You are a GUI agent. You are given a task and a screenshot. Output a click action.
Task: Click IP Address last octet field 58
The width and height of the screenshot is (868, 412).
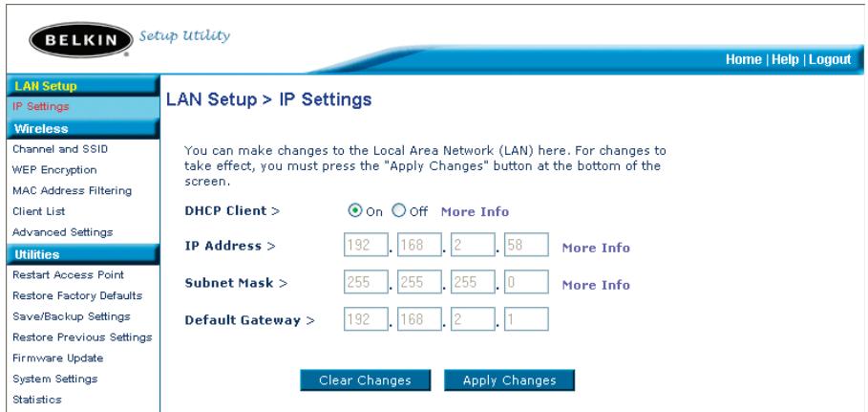click(526, 245)
